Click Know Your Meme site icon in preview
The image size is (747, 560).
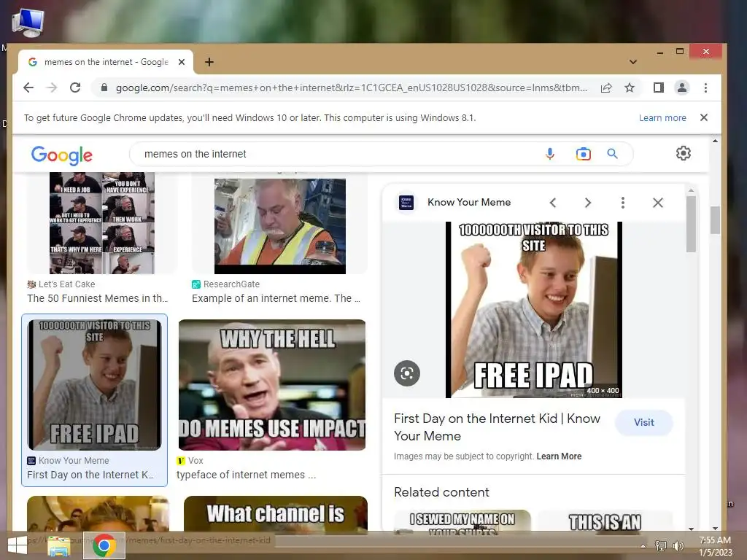(406, 203)
